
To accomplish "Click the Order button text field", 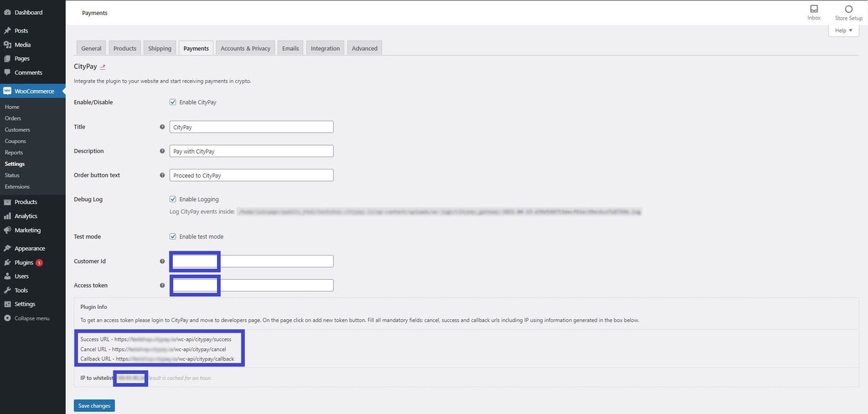I will 252,175.
